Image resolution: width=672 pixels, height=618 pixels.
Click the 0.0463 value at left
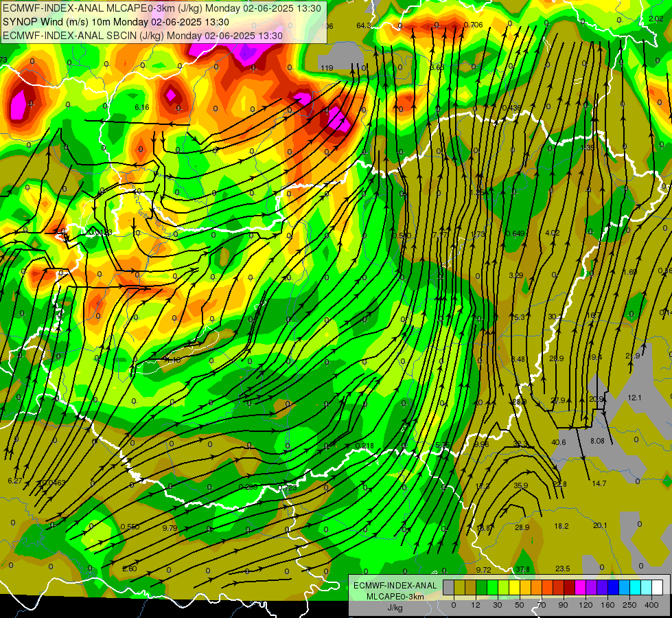click(x=54, y=483)
